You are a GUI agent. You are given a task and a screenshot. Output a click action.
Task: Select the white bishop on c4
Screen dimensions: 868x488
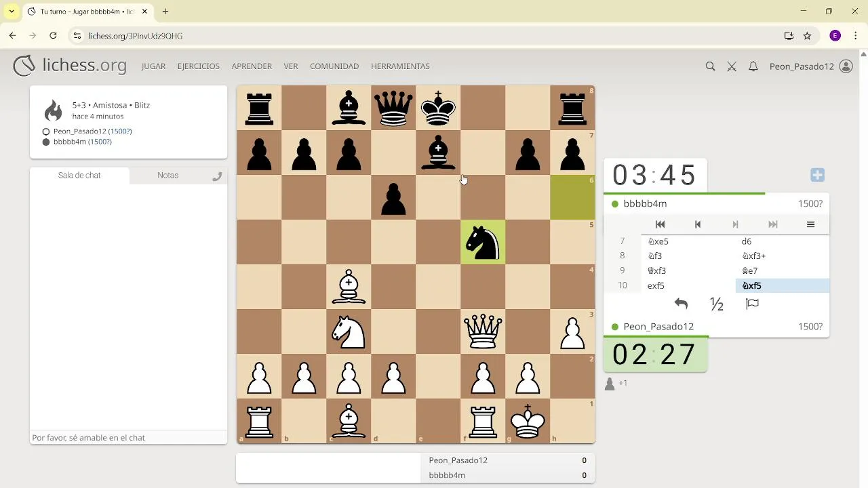pyautogui.click(x=349, y=287)
